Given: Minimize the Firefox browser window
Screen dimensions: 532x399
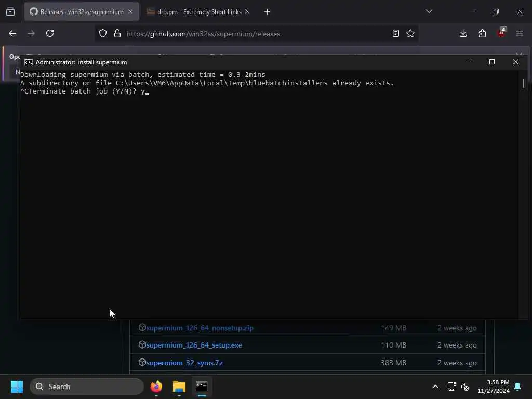Looking at the screenshot, I should point(472,11).
